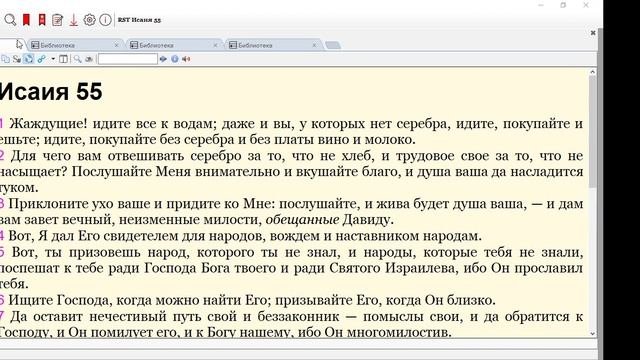
Task: Click verse number 4
Action: click(x=2, y=236)
